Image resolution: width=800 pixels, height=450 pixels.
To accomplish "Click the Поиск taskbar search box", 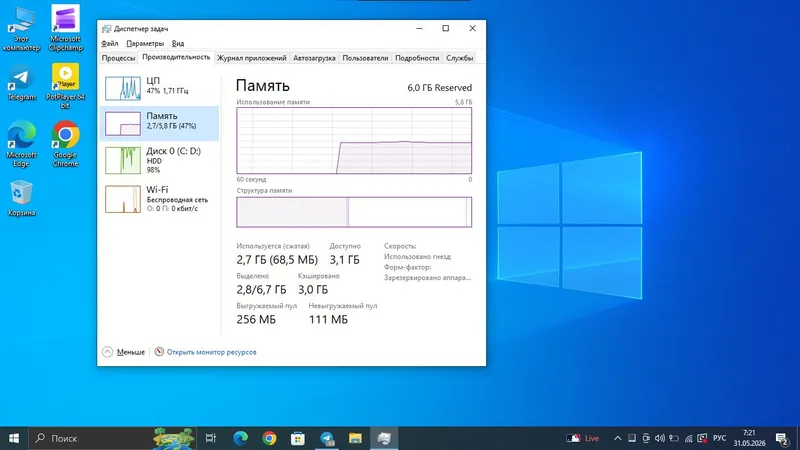I will coord(112,438).
